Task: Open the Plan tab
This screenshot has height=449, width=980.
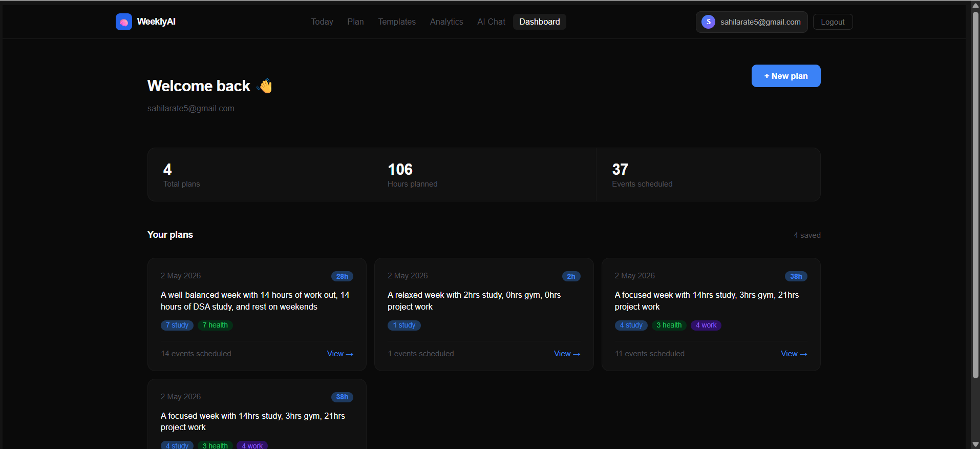Action: tap(355, 22)
